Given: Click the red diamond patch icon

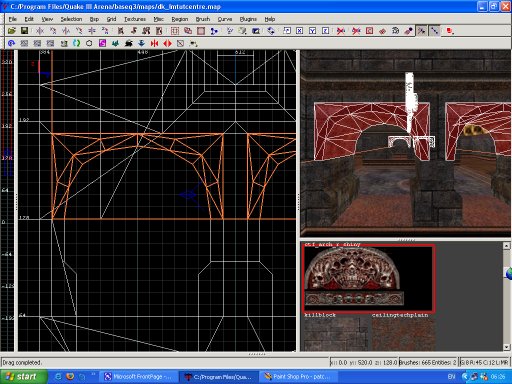Looking at the screenshot, I should coord(382,31).
